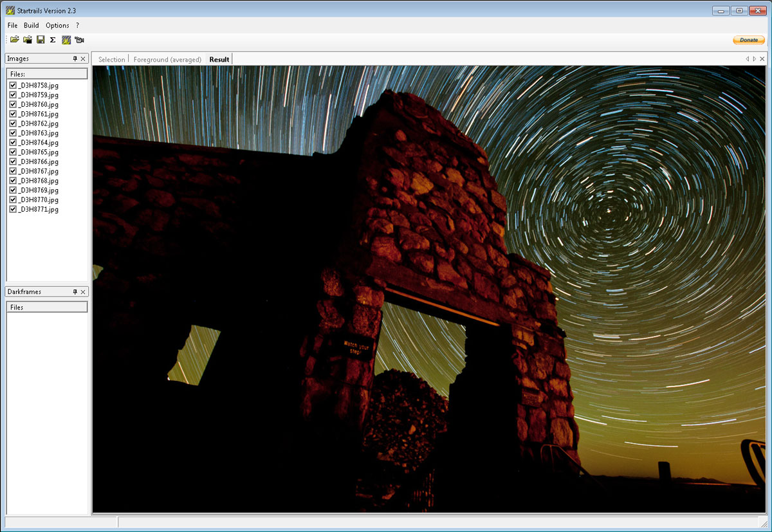Click the startrails result image preview
The width and height of the screenshot is (772, 532).
pos(429,289)
